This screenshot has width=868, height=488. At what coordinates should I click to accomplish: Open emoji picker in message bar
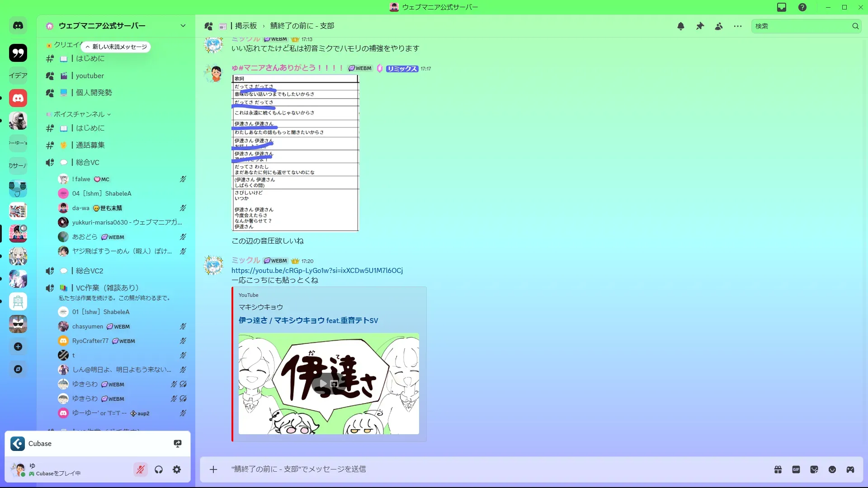(x=832, y=469)
